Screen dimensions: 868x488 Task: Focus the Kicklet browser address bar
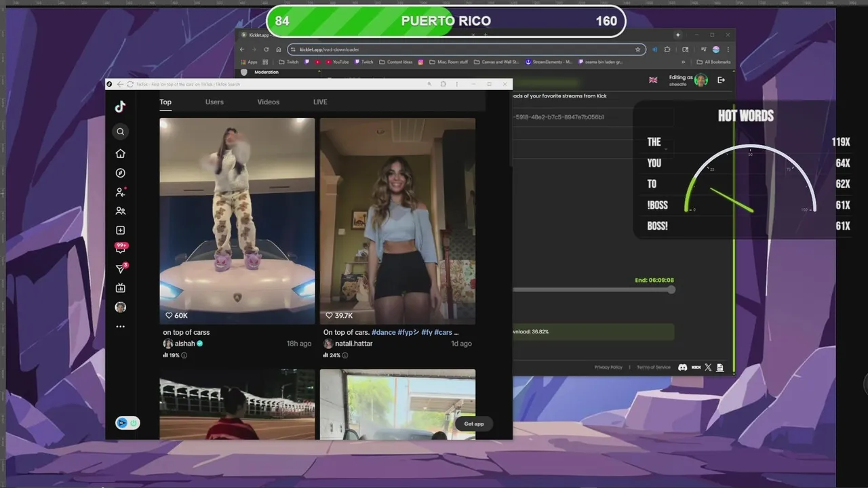pos(465,49)
